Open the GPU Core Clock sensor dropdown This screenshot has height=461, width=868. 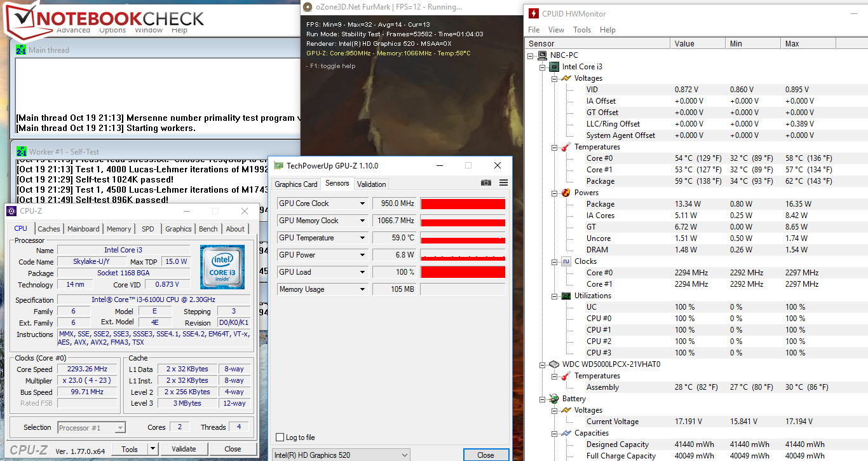[x=363, y=203]
